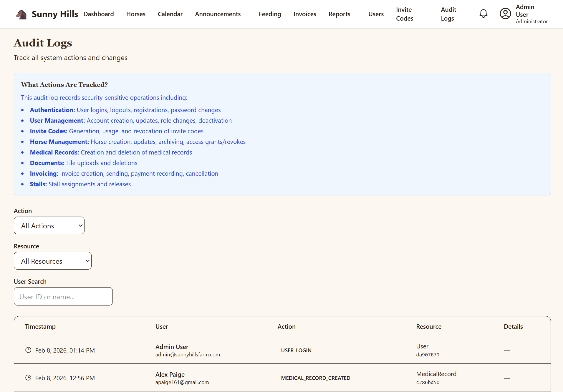
Task: Click the Resource column header
Action: pos(429,326)
